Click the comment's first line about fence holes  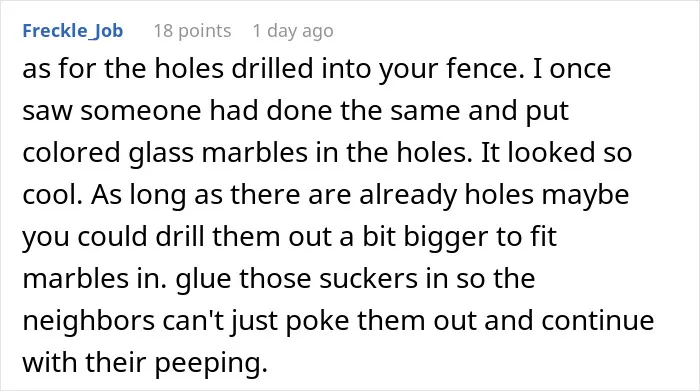point(317,69)
